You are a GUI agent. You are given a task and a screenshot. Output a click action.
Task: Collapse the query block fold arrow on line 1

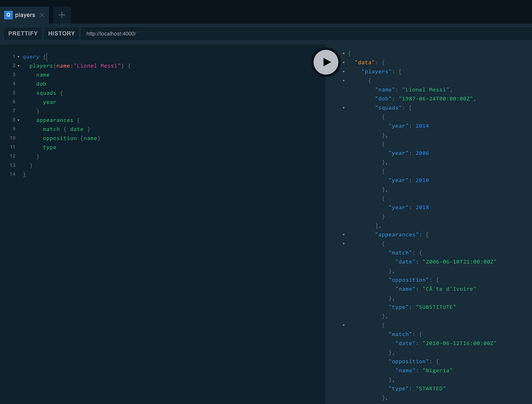pos(19,57)
